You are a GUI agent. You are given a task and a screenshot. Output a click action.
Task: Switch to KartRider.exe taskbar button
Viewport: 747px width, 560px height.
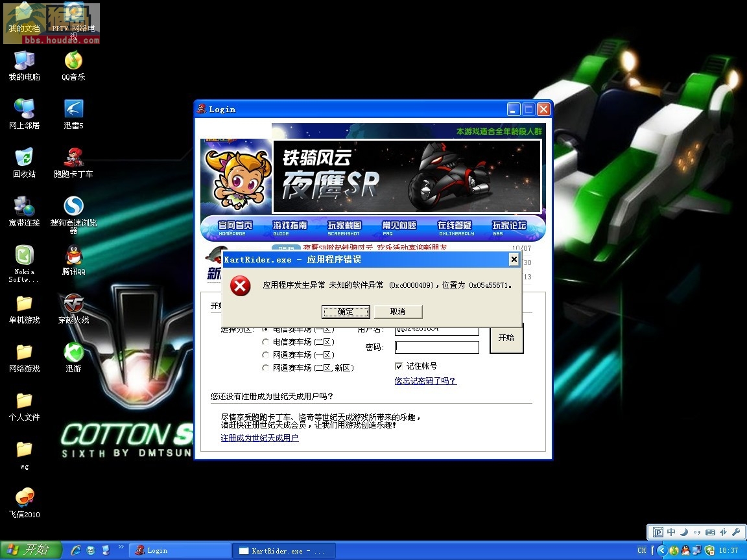[x=285, y=550]
